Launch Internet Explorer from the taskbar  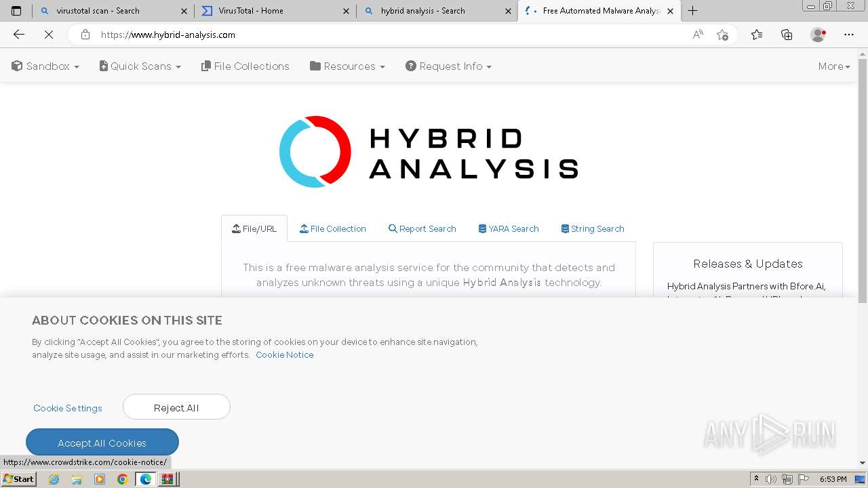point(54,479)
